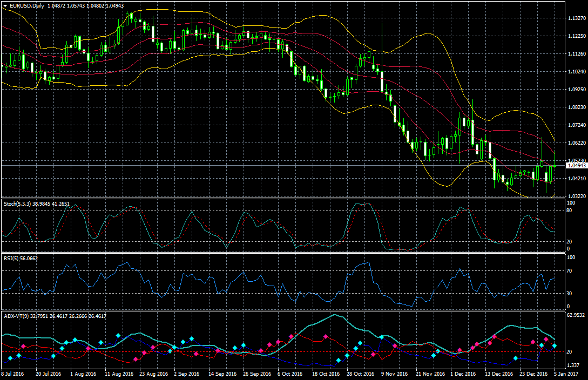Click the 1.03220 price scale label

pyautogui.click(x=577, y=196)
